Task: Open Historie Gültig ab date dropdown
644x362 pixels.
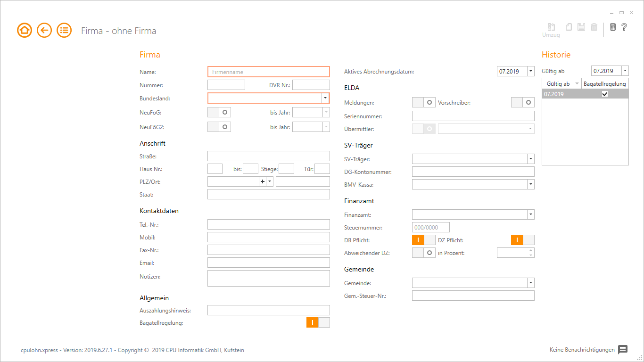Action: click(x=625, y=71)
